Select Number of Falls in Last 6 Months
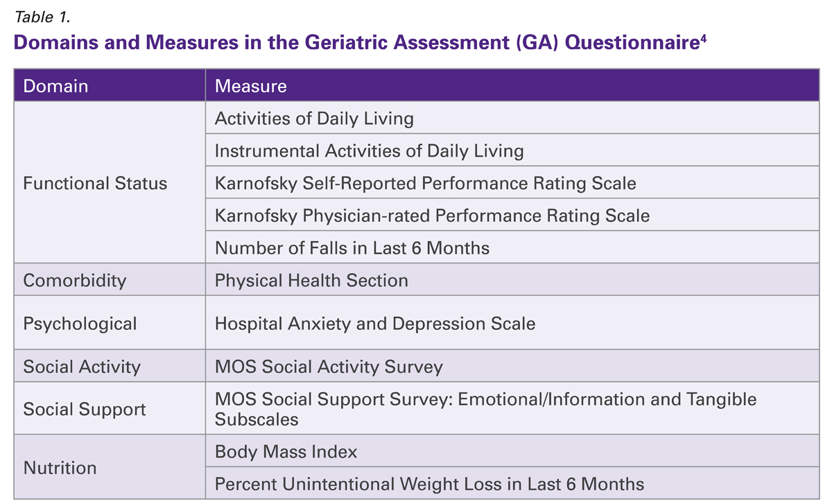This screenshot has height=504, width=832. pos(352,247)
